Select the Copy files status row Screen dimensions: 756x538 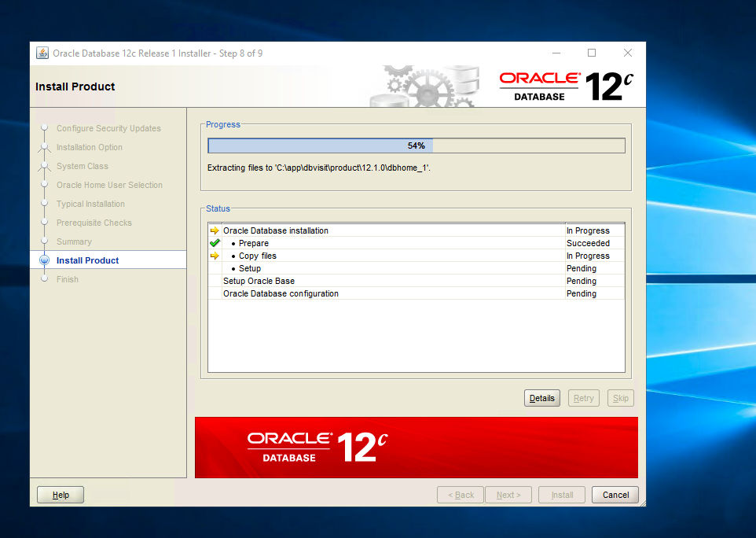pyautogui.click(x=417, y=256)
